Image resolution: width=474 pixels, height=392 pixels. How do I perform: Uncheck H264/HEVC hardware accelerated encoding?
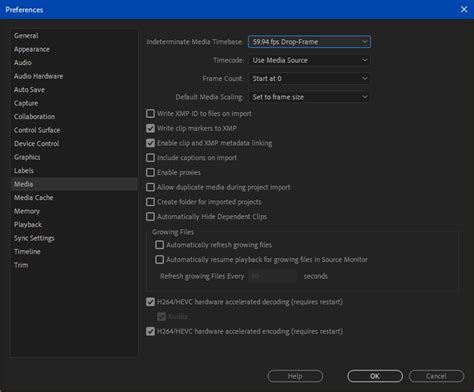click(x=150, y=331)
